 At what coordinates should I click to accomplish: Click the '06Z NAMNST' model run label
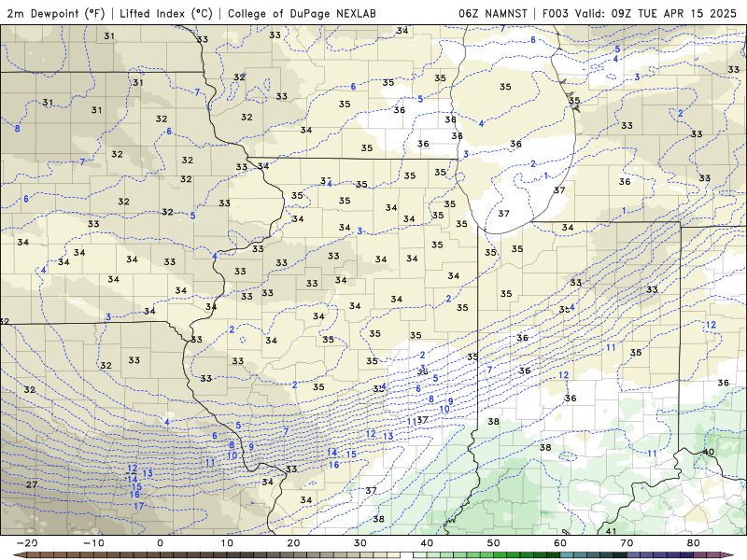(493, 13)
